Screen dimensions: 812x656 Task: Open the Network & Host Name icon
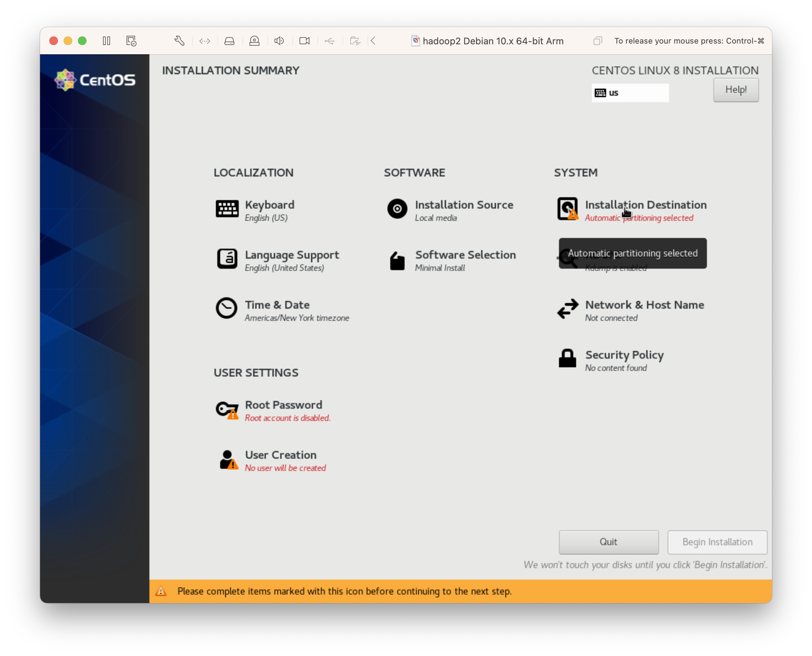click(568, 309)
